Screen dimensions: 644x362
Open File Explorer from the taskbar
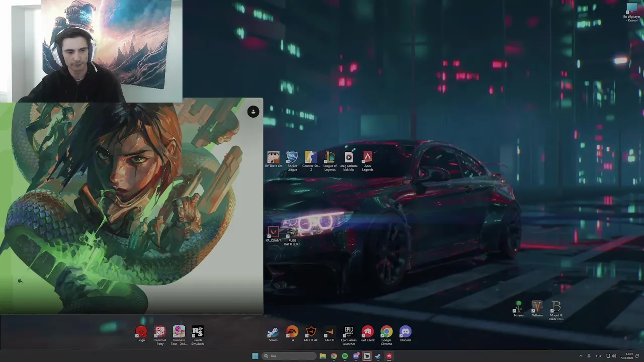323,356
